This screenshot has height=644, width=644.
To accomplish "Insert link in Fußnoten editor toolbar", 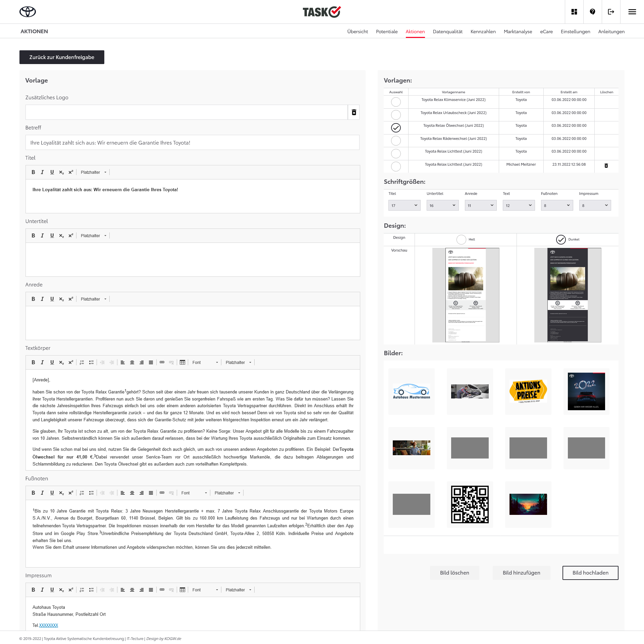I will click(x=162, y=493).
